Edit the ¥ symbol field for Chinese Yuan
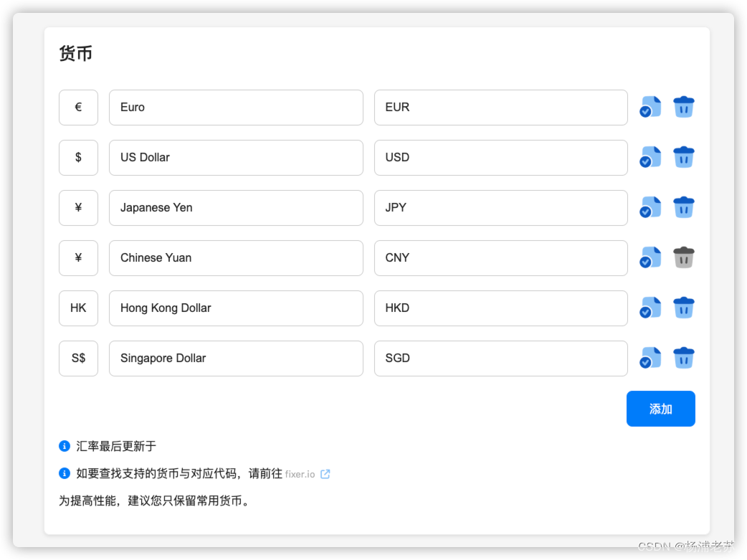Image resolution: width=747 pixels, height=560 pixels. click(79, 258)
